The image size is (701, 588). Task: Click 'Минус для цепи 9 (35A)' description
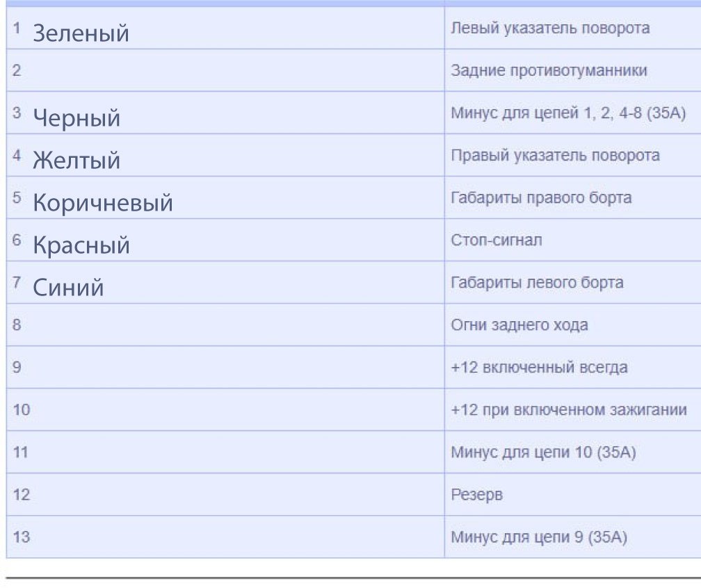pos(539,537)
